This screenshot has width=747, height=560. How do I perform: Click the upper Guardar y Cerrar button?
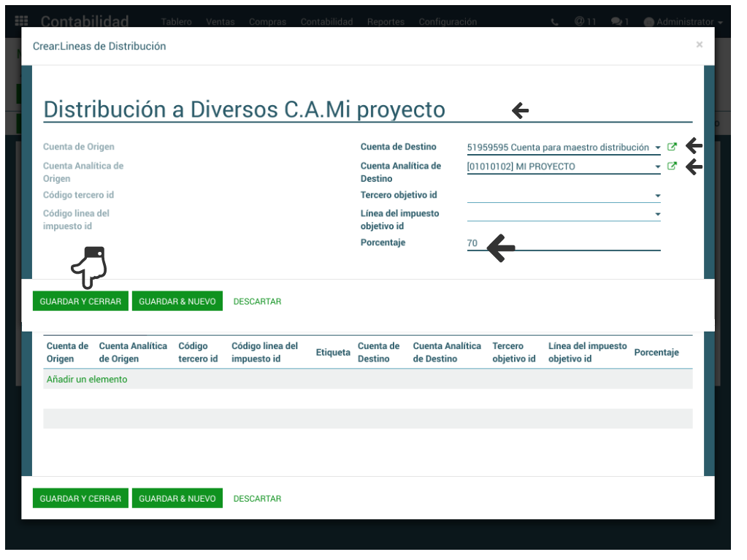coord(80,302)
